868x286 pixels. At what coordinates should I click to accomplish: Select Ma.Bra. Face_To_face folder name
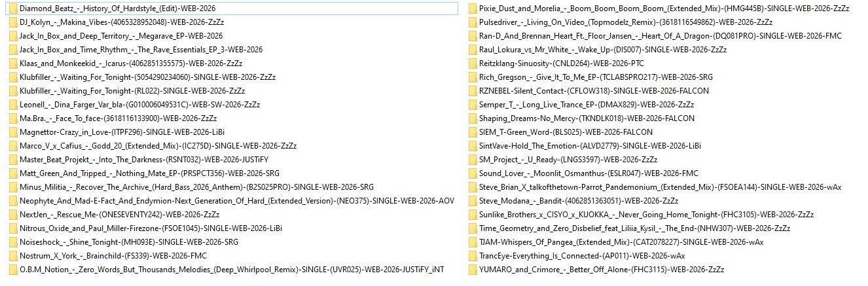[118, 118]
